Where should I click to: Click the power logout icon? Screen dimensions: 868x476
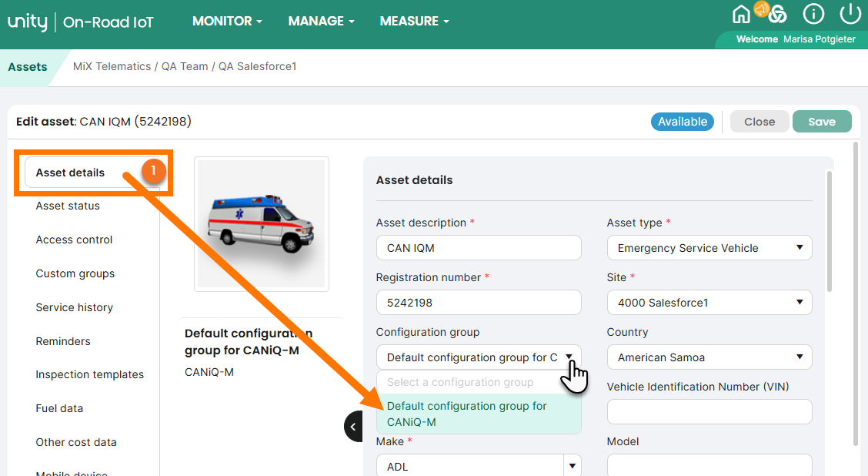850,14
